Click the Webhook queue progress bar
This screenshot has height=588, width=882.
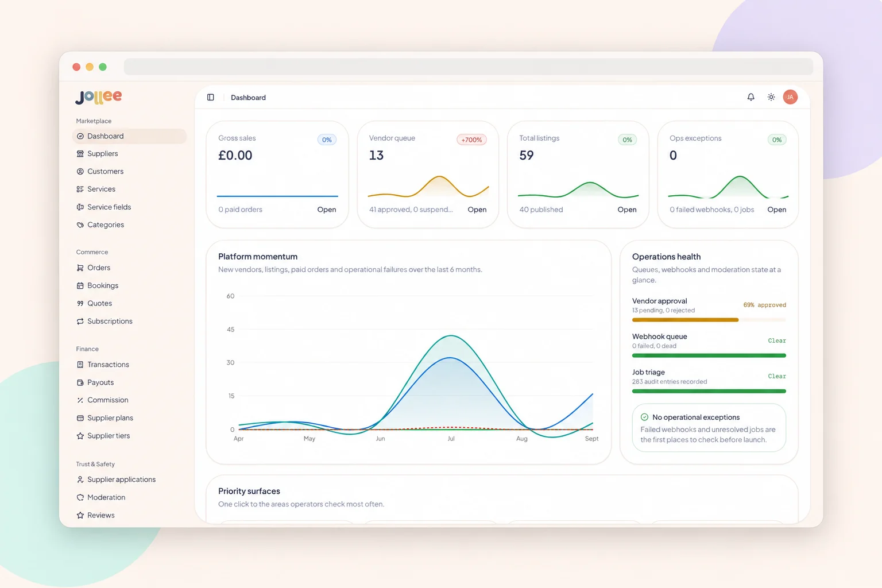tap(709, 355)
